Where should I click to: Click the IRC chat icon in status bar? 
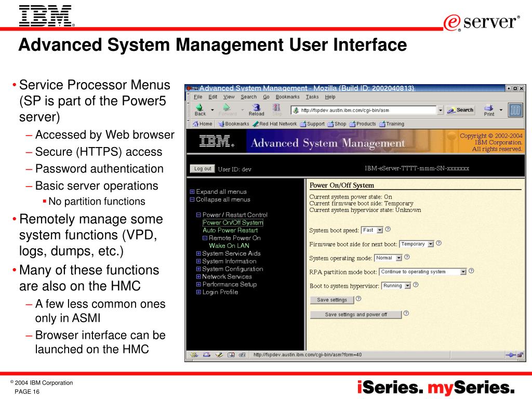pyautogui.click(x=242, y=355)
